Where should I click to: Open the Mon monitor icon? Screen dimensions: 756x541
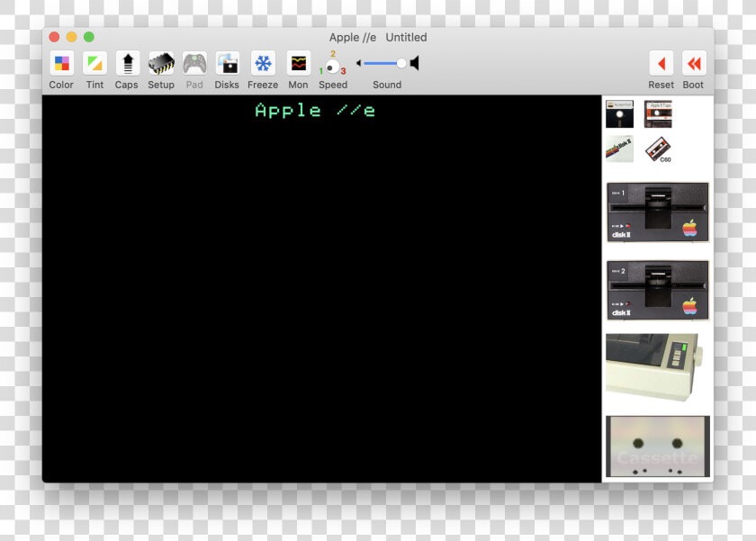[299, 63]
